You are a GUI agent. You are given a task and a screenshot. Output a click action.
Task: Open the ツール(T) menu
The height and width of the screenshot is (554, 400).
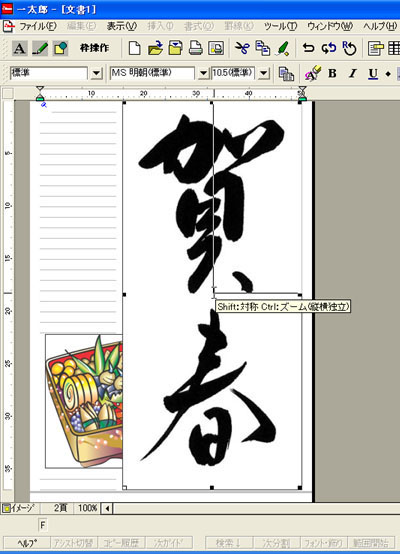click(281, 26)
